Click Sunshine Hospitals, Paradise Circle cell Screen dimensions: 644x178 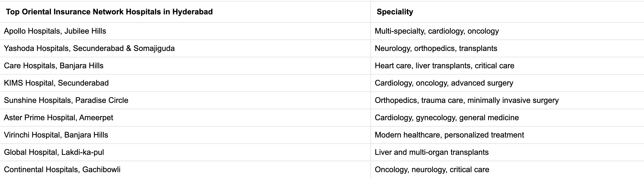(66, 100)
